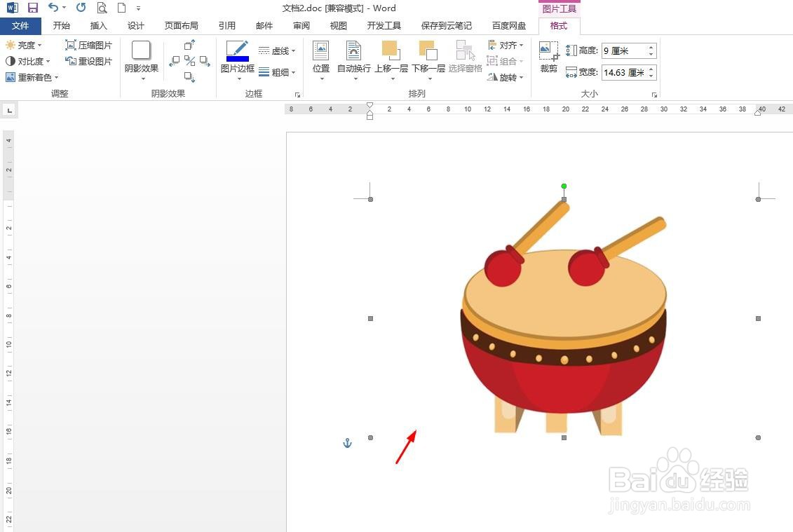
Task: Click the Picture Border (图片边框) button
Action: coord(238,60)
